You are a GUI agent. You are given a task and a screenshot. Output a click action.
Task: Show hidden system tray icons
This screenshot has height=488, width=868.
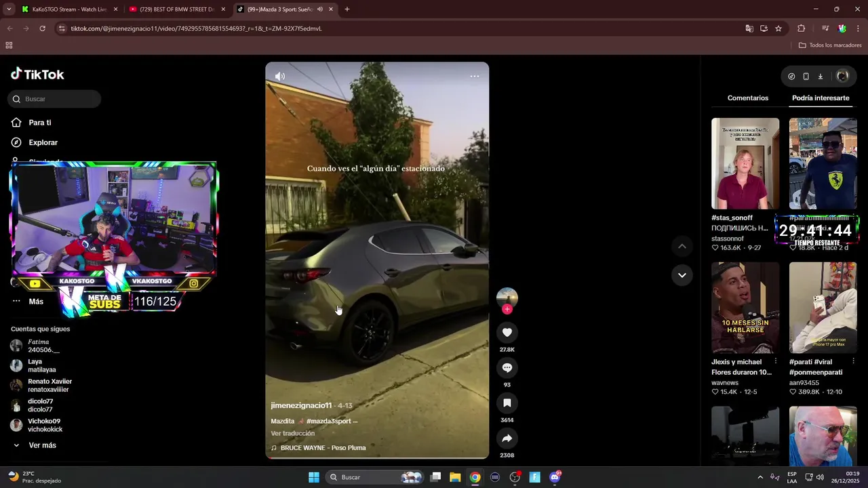tap(760, 477)
